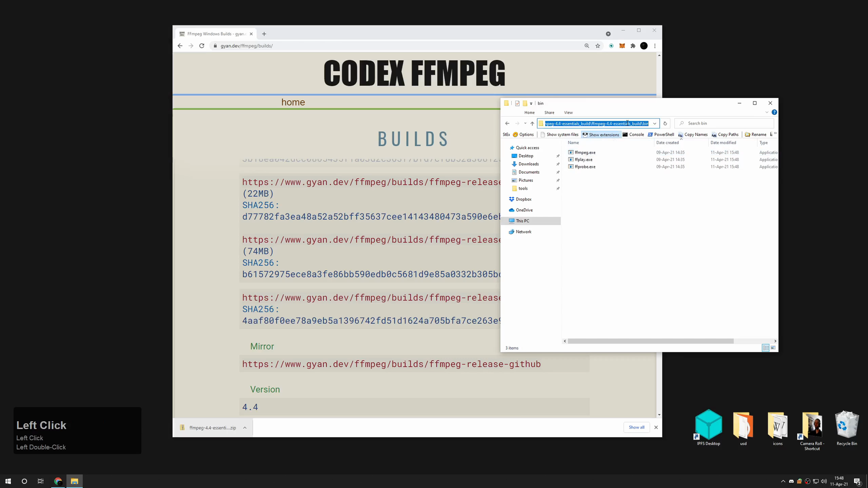Viewport: 868px width, 488px height.
Task: Open File Explorer help
Action: (774, 112)
